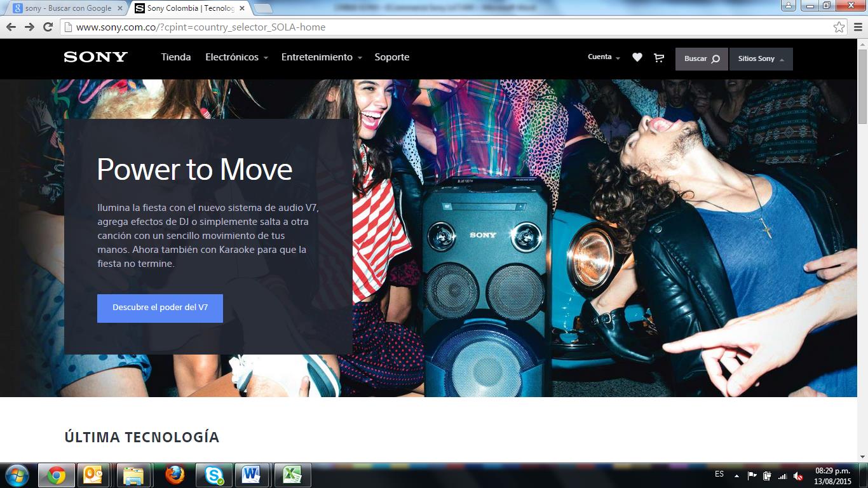Click the browser forward arrow
Image resolution: width=868 pixels, height=488 pixels.
tap(29, 27)
